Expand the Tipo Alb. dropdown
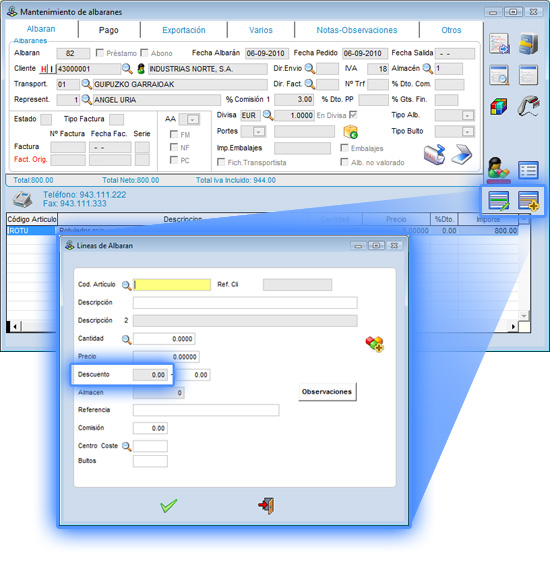The width and height of the screenshot is (550, 567). (468, 116)
